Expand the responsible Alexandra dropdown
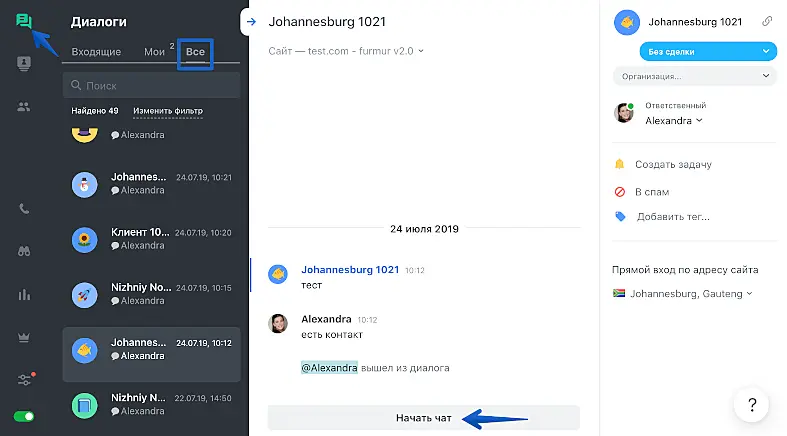 673,121
